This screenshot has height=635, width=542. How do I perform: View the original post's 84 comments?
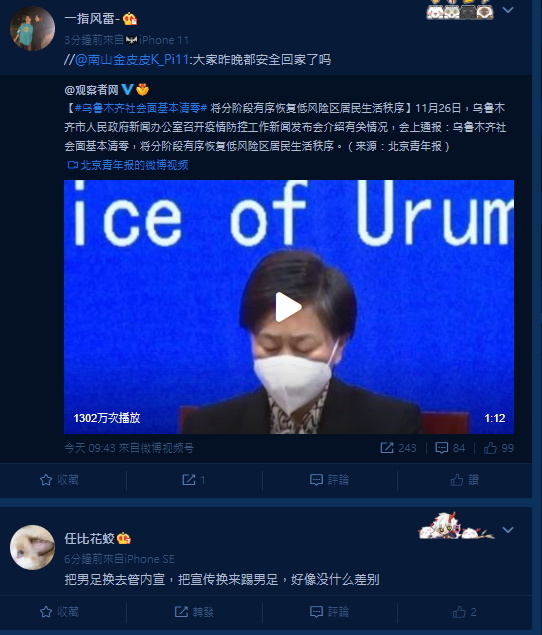coord(450,448)
